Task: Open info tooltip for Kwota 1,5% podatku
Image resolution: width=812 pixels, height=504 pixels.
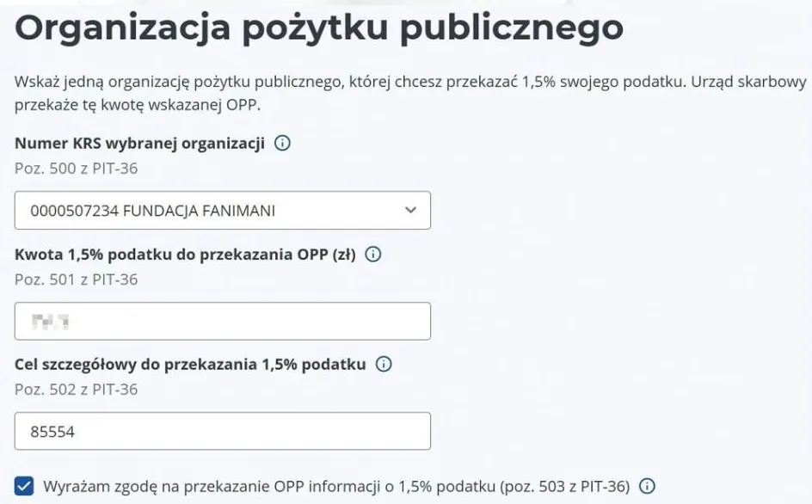Action: pyautogui.click(x=373, y=254)
